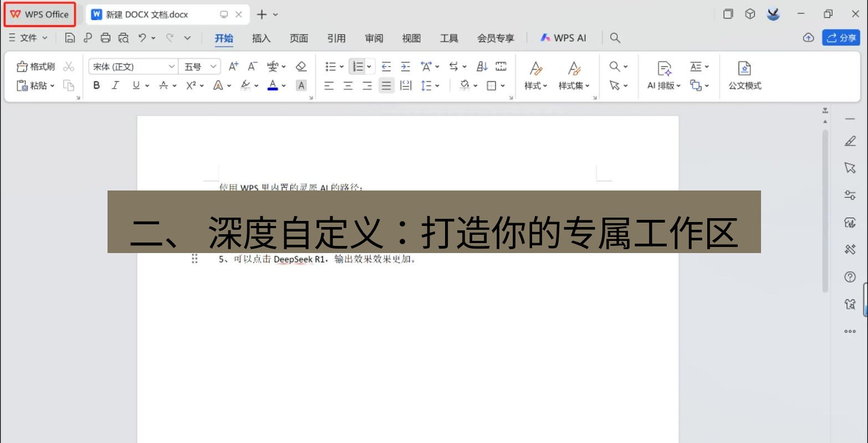Expand the borders dropdown
Viewport: 868px width, 443px height.
point(503,85)
